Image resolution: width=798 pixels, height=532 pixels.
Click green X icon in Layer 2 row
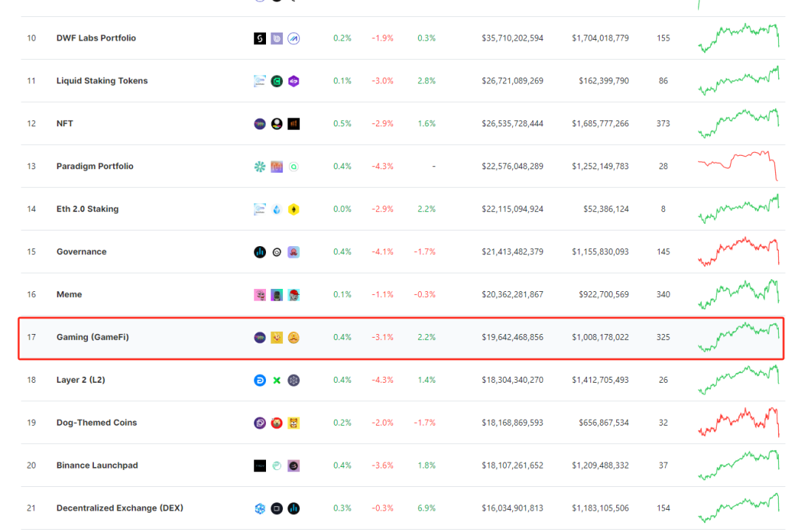coord(276,381)
